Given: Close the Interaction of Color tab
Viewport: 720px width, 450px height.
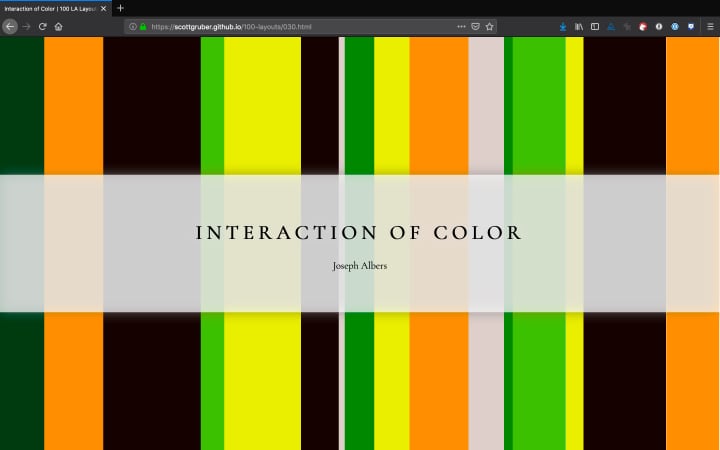Looking at the screenshot, I should (x=103, y=8).
